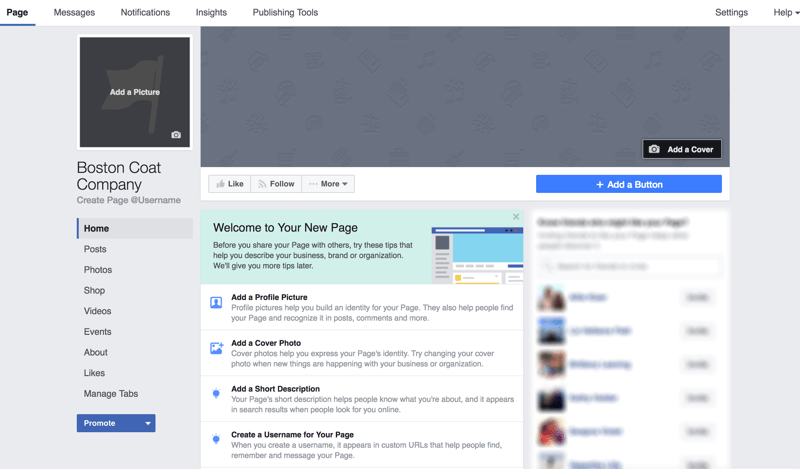Viewport: 800px width, 469px height.
Task: Expand the More dropdown menu
Action: [328, 184]
